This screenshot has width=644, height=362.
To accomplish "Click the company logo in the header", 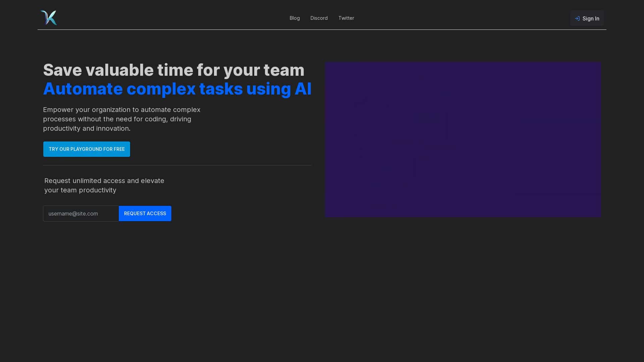I will (49, 17).
